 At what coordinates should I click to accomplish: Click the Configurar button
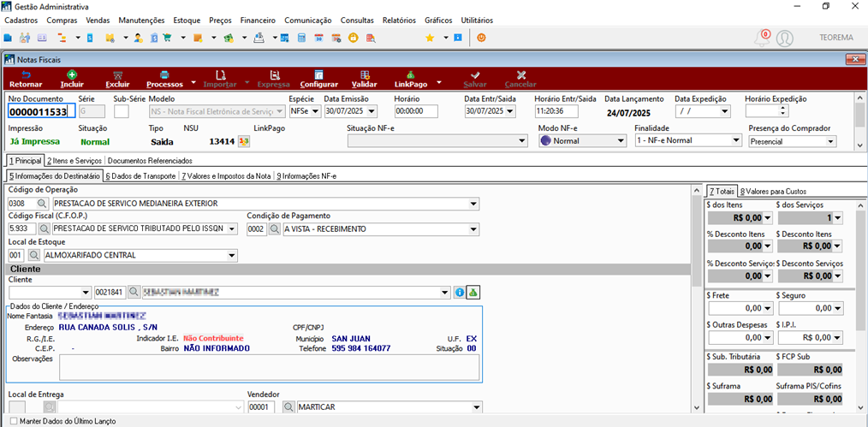(x=318, y=79)
